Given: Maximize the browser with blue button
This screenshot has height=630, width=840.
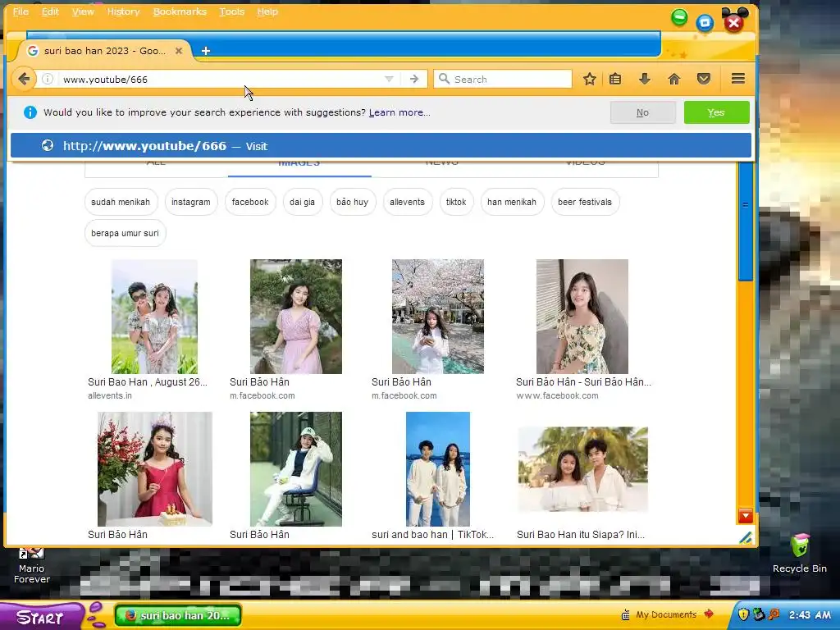Looking at the screenshot, I should pos(705,22).
